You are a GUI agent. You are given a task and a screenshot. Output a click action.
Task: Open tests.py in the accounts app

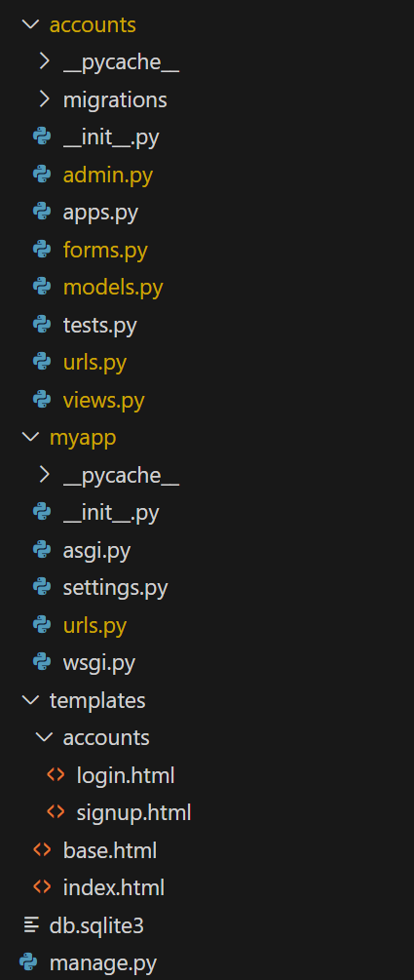[100, 326]
